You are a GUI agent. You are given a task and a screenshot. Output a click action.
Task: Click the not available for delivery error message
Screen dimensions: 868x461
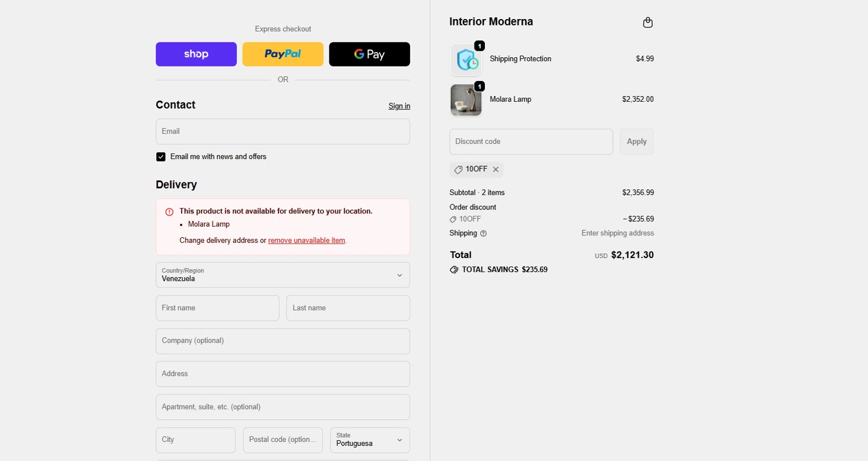coord(276,212)
